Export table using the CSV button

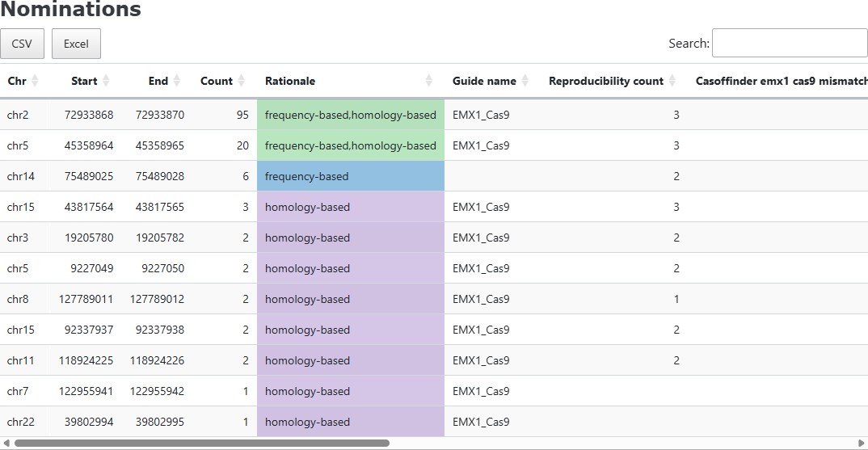coord(22,44)
